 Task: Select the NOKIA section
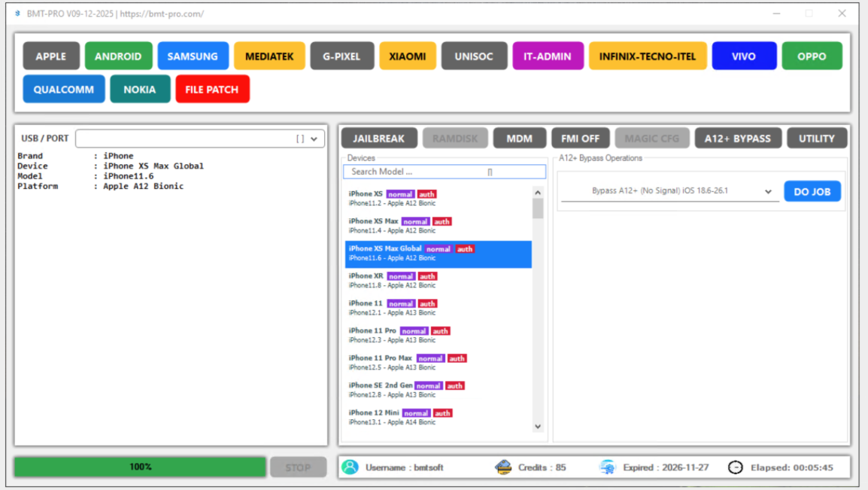pyautogui.click(x=139, y=89)
